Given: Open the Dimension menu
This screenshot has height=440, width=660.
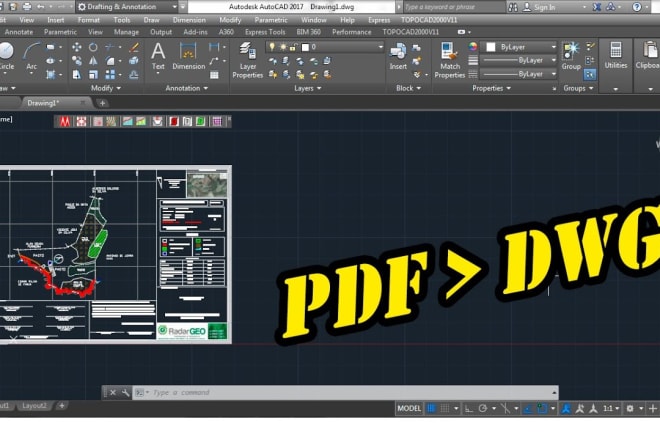Looking at the screenshot, I should [189, 20].
